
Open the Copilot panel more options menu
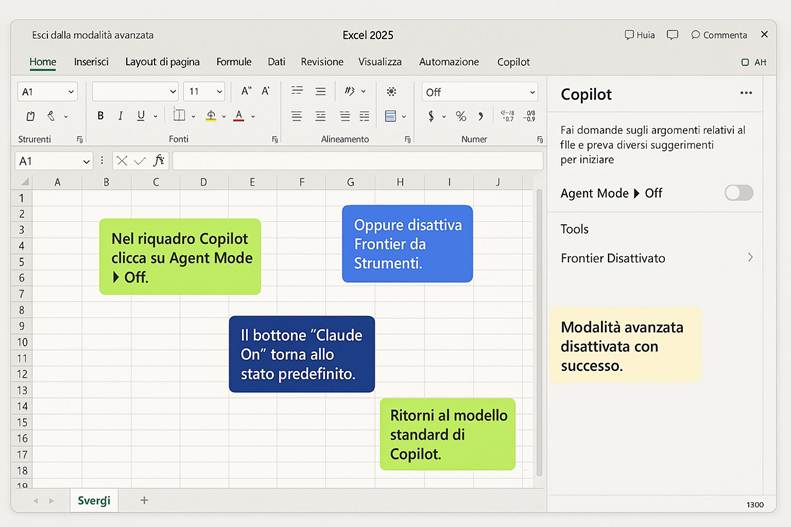pyautogui.click(x=745, y=93)
